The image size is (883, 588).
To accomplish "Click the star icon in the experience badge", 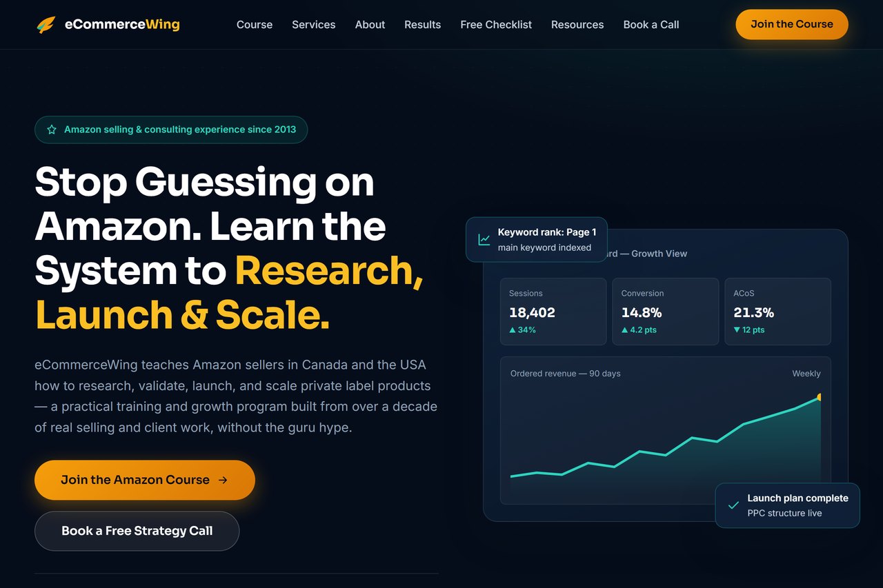I will [52, 130].
